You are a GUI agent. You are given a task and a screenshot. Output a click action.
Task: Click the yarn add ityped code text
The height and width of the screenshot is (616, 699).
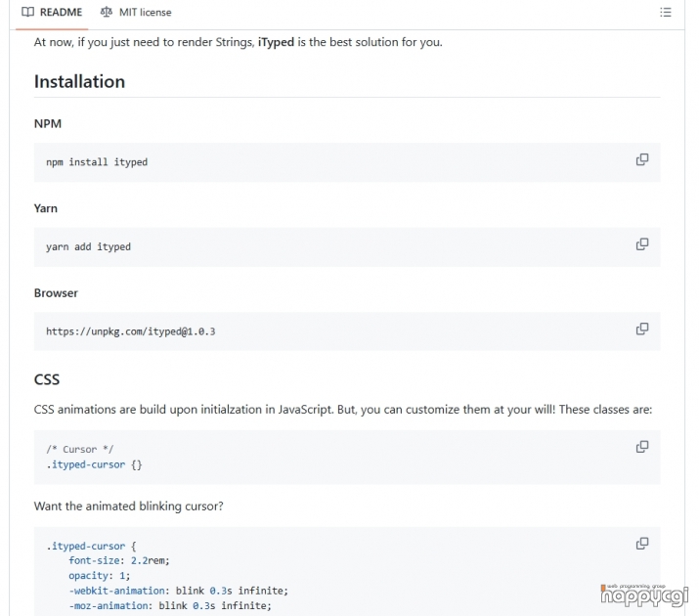[88, 247]
